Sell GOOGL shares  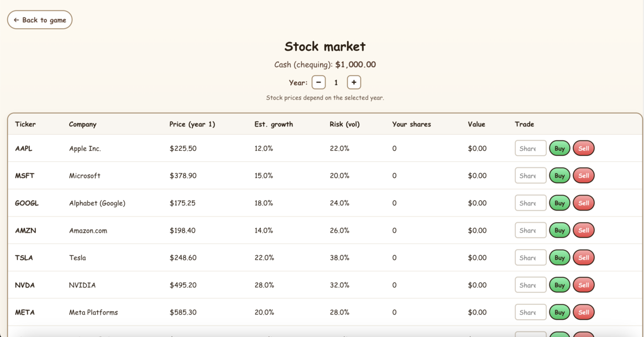(583, 203)
